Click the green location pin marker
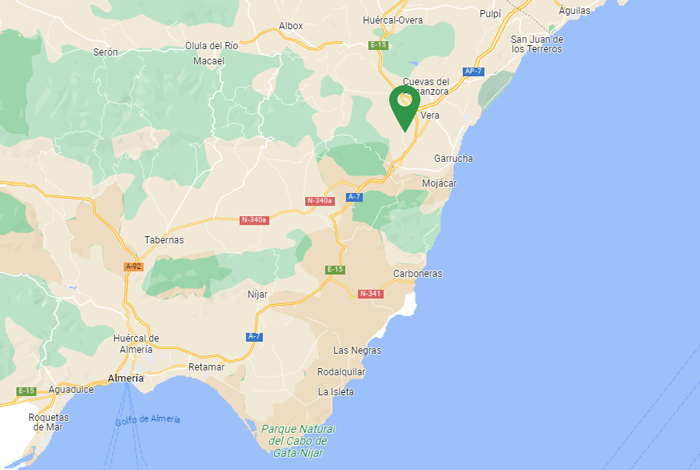 pos(404,108)
